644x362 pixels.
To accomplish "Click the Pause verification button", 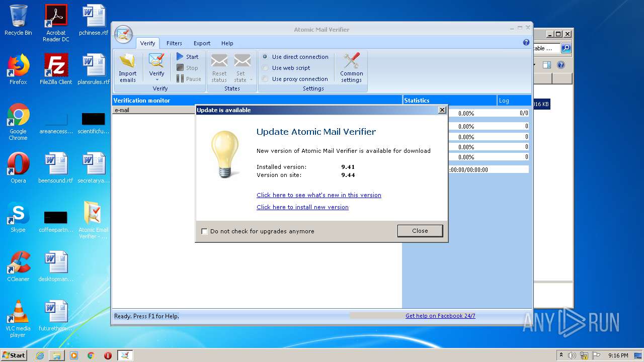I will point(189,79).
